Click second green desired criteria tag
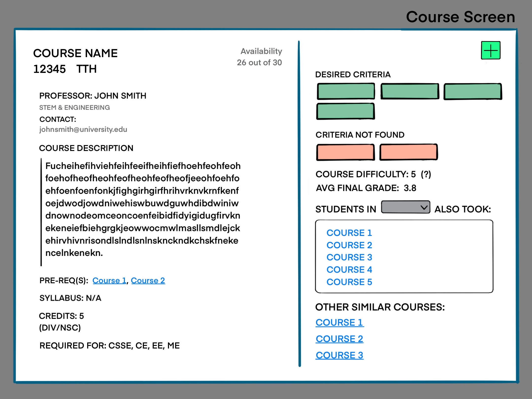This screenshot has height=399, width=532. coord(410,91)
